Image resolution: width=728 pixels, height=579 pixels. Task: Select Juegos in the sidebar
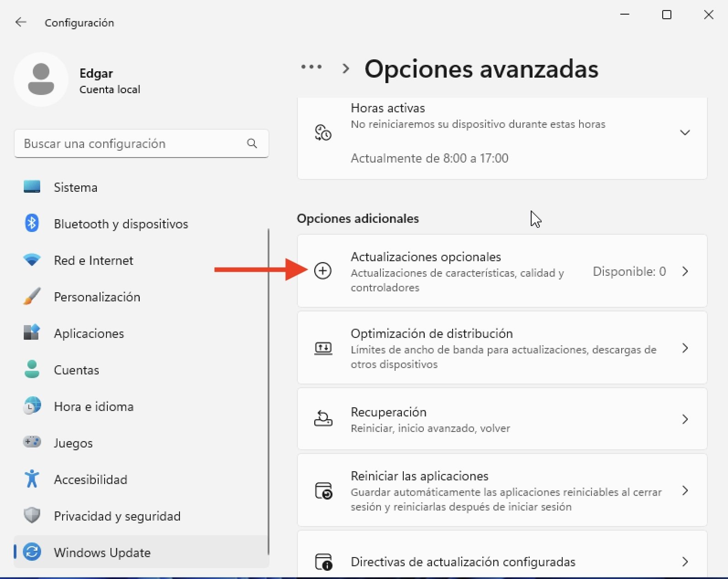(x=141, y=443)
